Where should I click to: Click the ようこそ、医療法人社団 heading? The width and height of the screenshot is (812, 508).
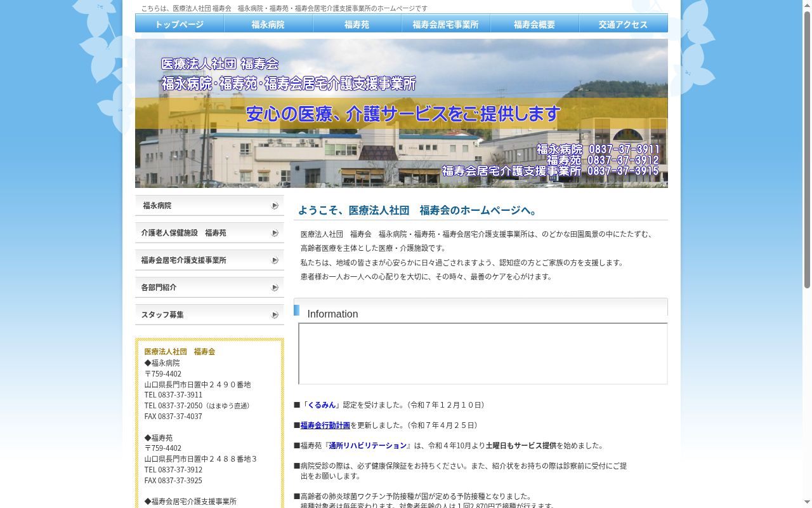(x=419, y=210)
